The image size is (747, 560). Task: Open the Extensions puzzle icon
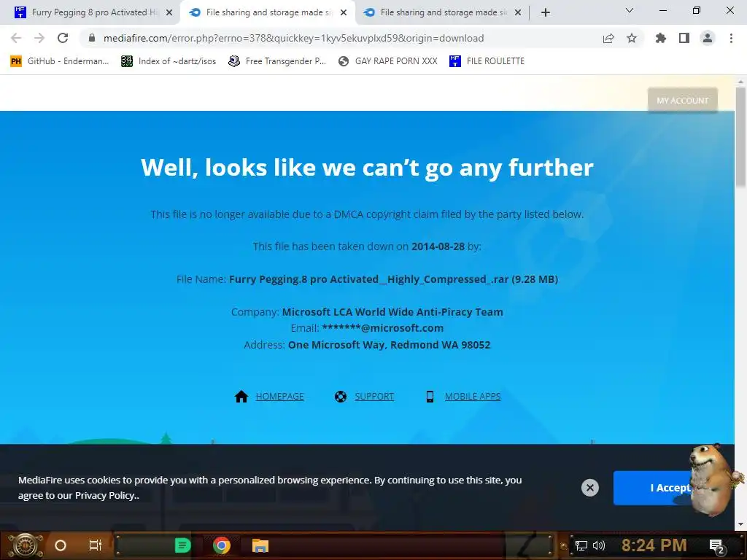[x=661, y=38]
